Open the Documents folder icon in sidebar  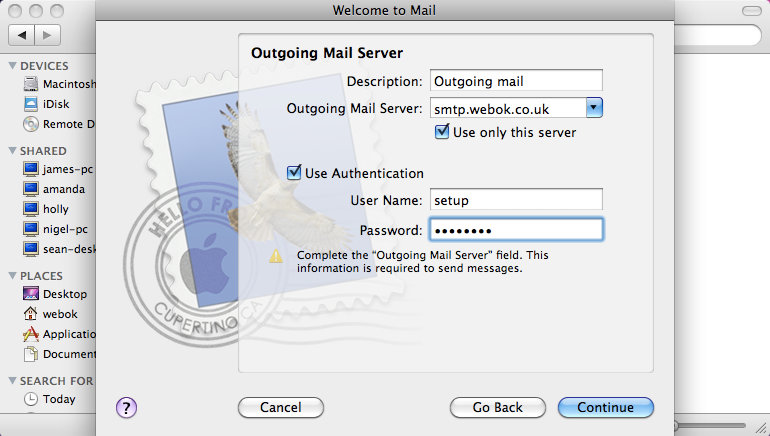click(x=30, y=354)
